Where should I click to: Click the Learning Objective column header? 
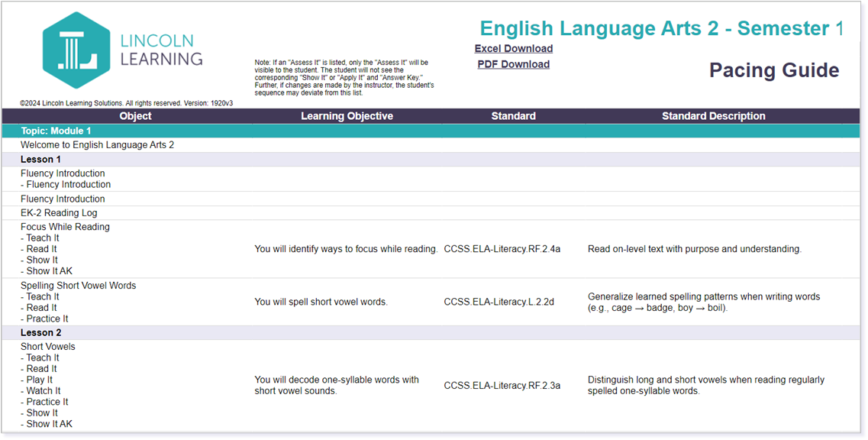pyautogui.click(x=347, y=116)
